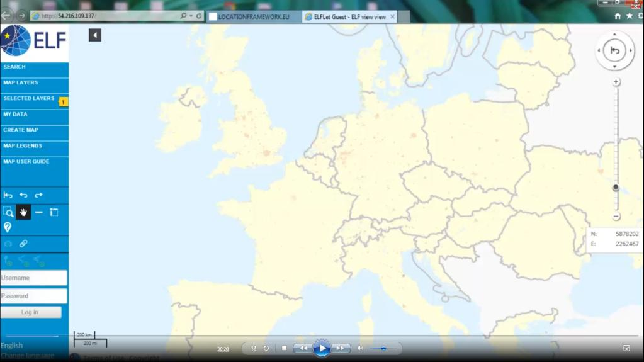This screenshot has height=362, width=644.
Task: Click the browser Refresh button
Action: (199, 16)
